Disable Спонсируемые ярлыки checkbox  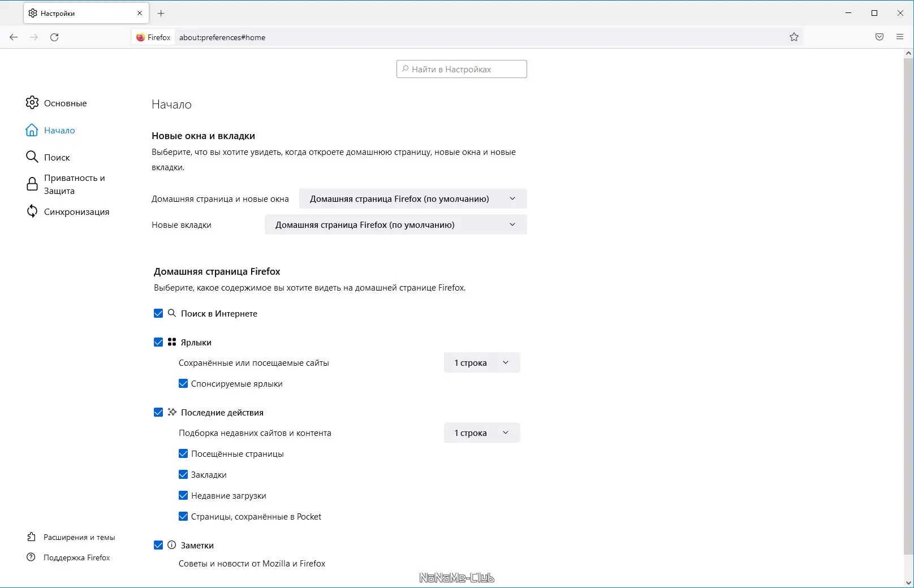183,383
